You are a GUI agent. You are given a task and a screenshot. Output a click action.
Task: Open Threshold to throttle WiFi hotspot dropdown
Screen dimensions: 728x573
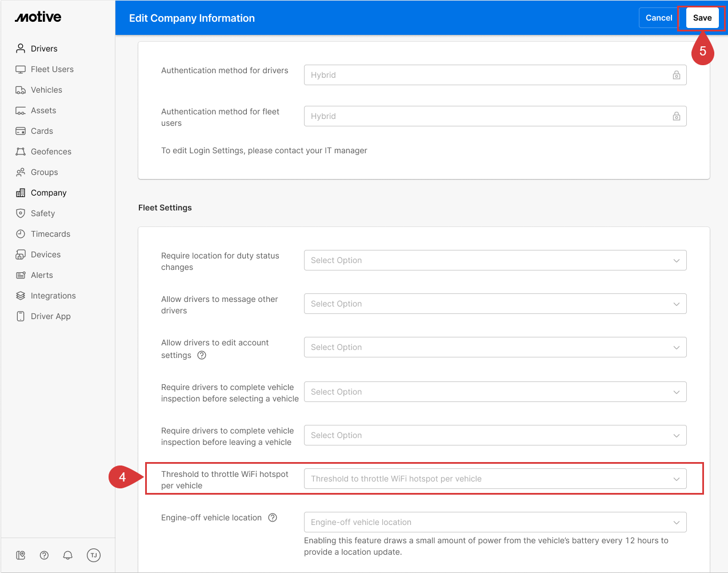(495, 479)
